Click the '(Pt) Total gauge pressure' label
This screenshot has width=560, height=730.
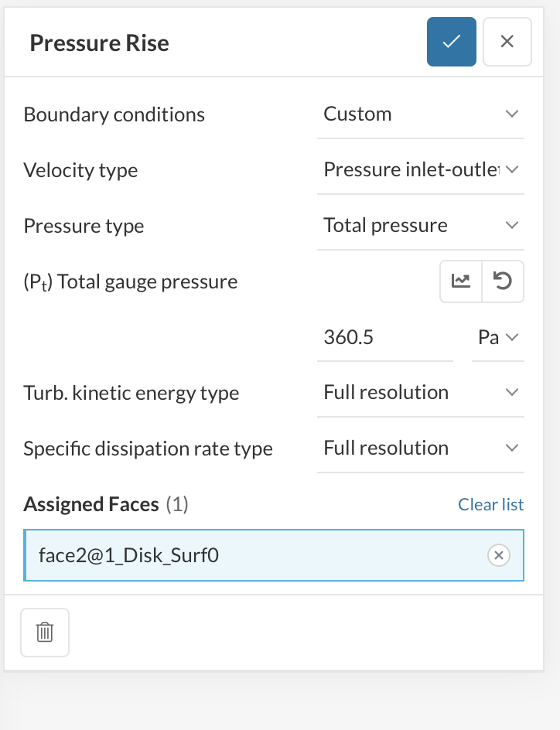coord(130,282)
